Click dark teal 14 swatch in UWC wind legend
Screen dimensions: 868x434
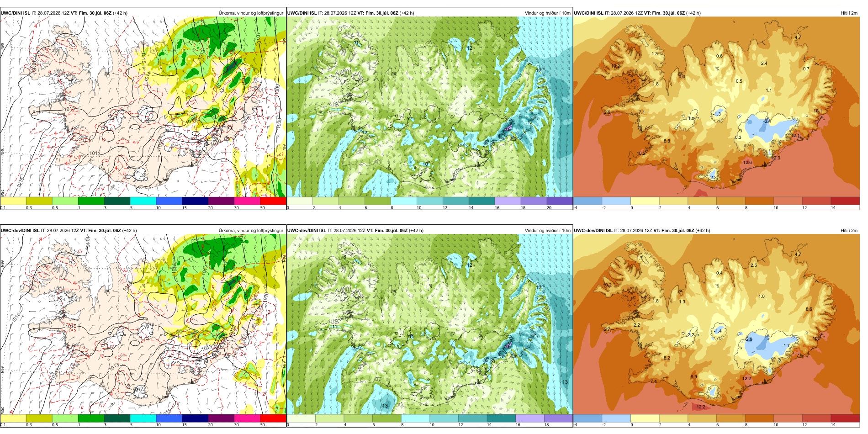click(x=482, y=201)
